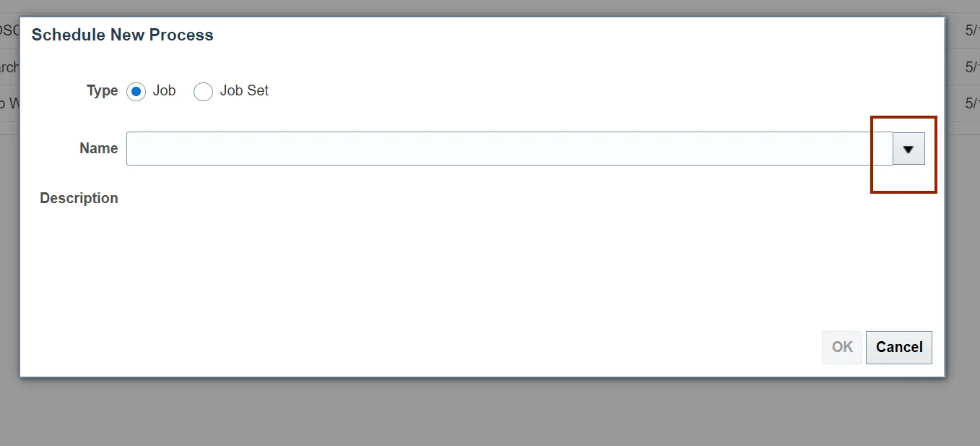The width and height of the screenshot is (980, 446).
Task: Click the Description label
Action: (x=79, y=198)
